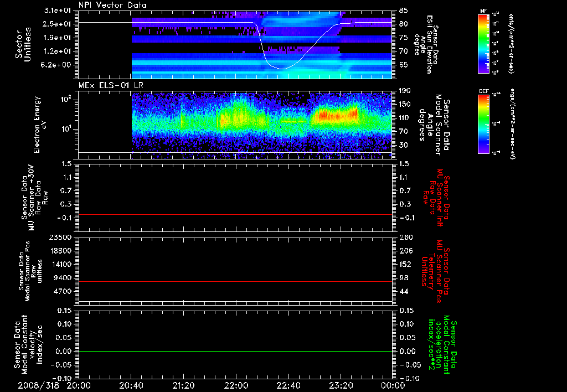This screenshot has width=567, height=392.
Task: Select the red "MU Scanner Pos Telemetry" label
Action: tap(435, 271)
